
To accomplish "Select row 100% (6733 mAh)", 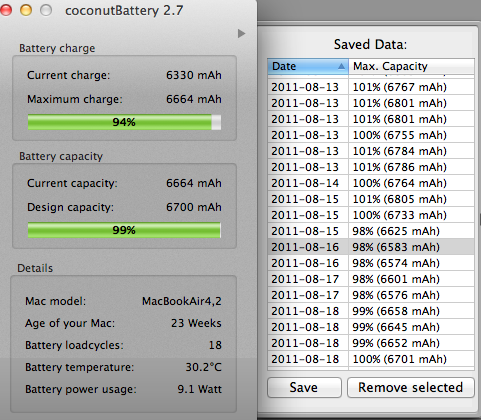I will [x=371, y=215].
